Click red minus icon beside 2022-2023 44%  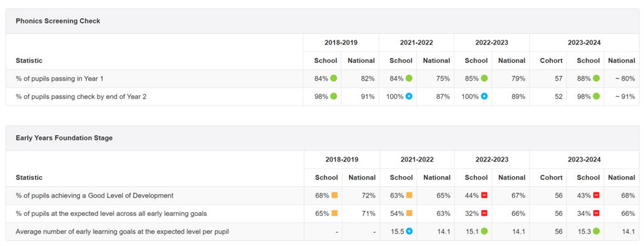[484, 195]
